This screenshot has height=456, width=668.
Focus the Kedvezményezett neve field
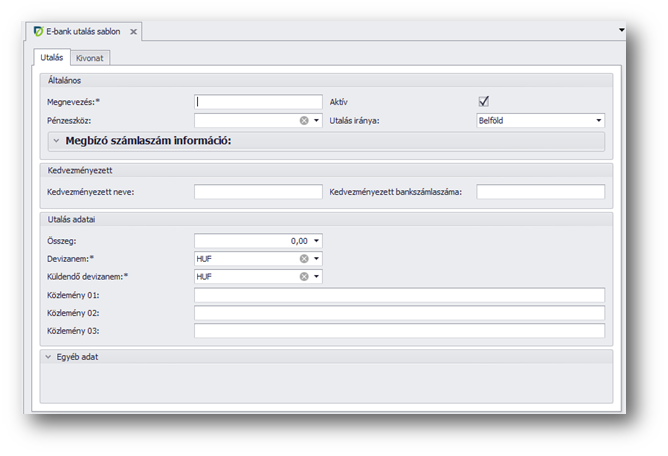tap(258, 191)
